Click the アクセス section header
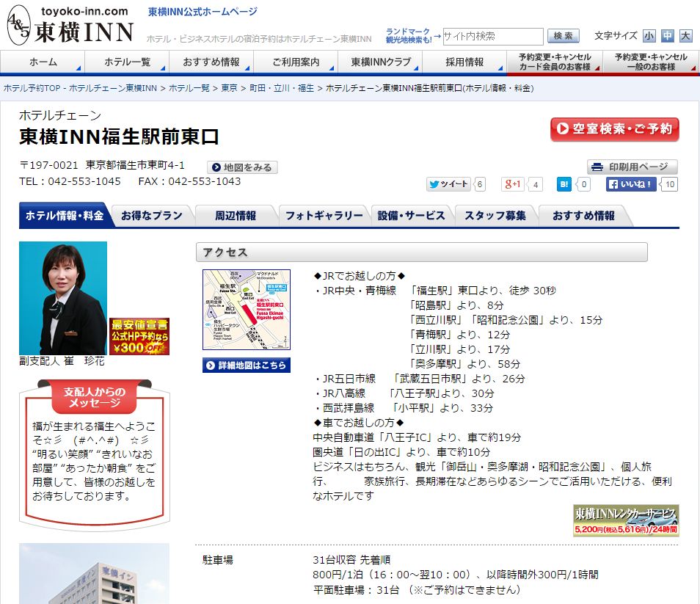Screen dimensions: 700x604 422,252
